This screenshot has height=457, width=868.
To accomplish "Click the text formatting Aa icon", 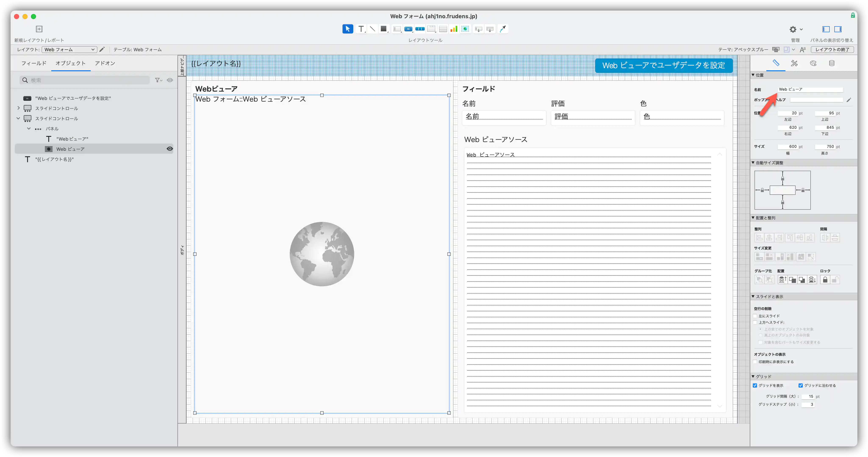I will coord(803,50).
